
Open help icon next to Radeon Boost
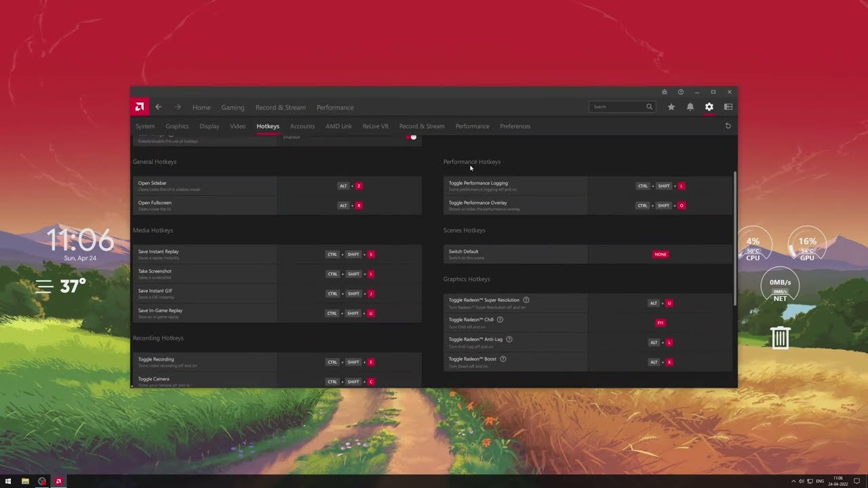pyautogui.click(x=502, y=359)
